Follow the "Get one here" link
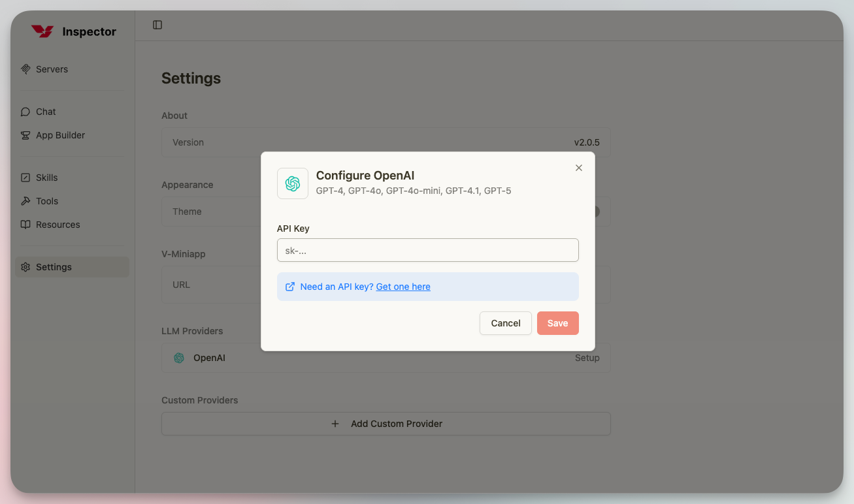Screen dimensions: 854x504 [x=403, y=287]
